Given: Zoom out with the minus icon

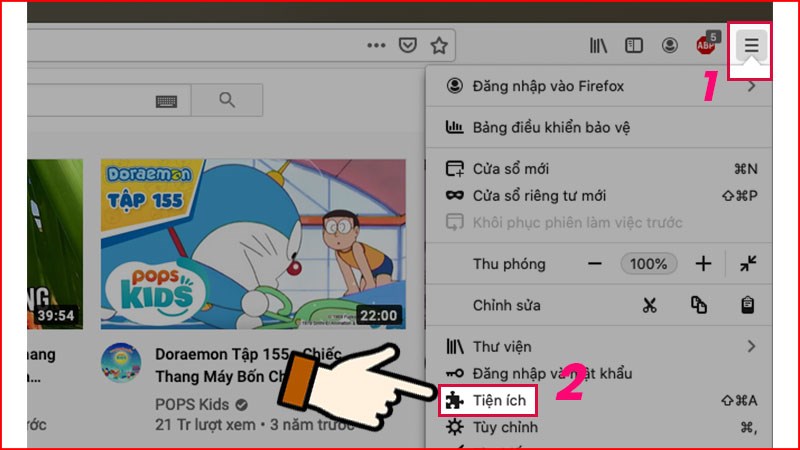Looking at the screenshot, I should [594, 264].
